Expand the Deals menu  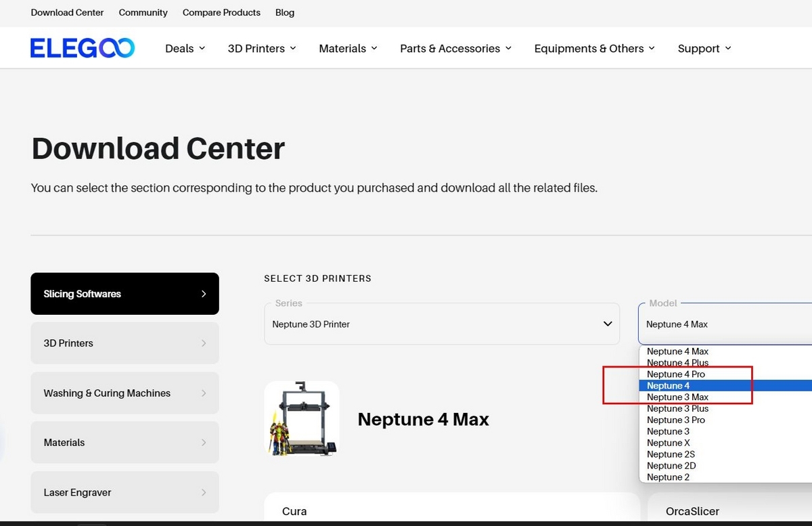[x=185, y=49]
